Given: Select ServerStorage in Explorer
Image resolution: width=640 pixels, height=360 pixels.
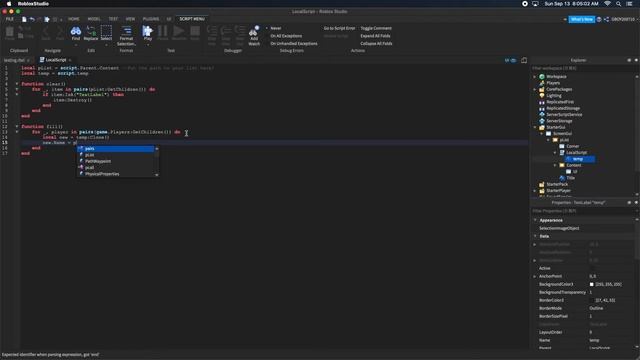Looking at the screenshot, I should pyautogui.click(x=559, y=121).
